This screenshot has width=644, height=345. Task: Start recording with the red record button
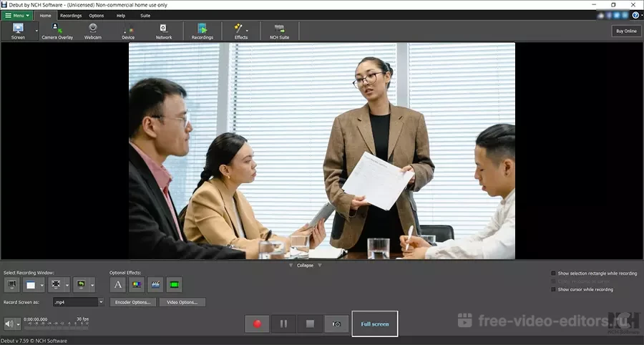[257, 324]
